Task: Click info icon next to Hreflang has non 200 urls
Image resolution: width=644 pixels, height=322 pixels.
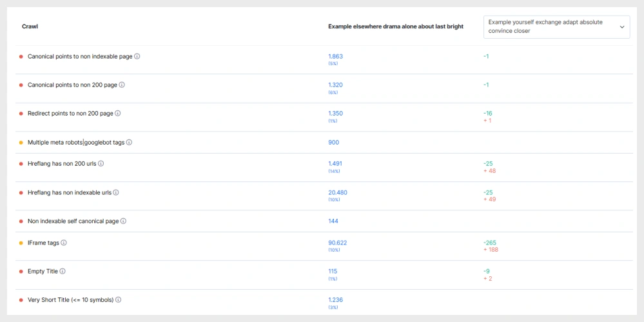Action: [x=101, y=163]
